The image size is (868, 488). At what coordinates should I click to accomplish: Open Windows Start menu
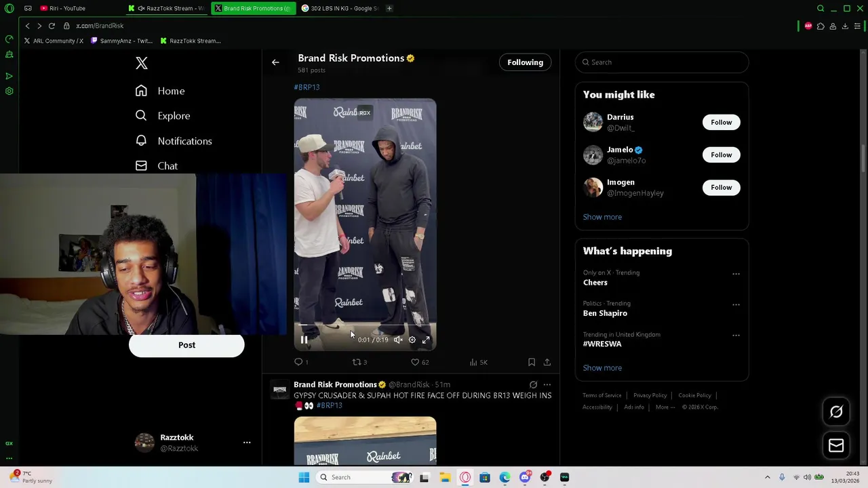click(304, 477)
